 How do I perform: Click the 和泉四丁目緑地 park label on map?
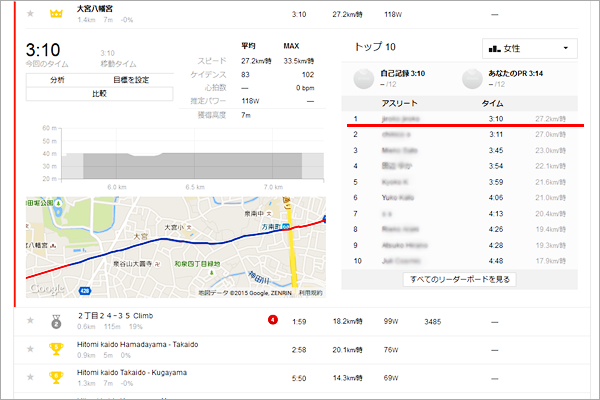pyautogui.click(x=197, y=264)
